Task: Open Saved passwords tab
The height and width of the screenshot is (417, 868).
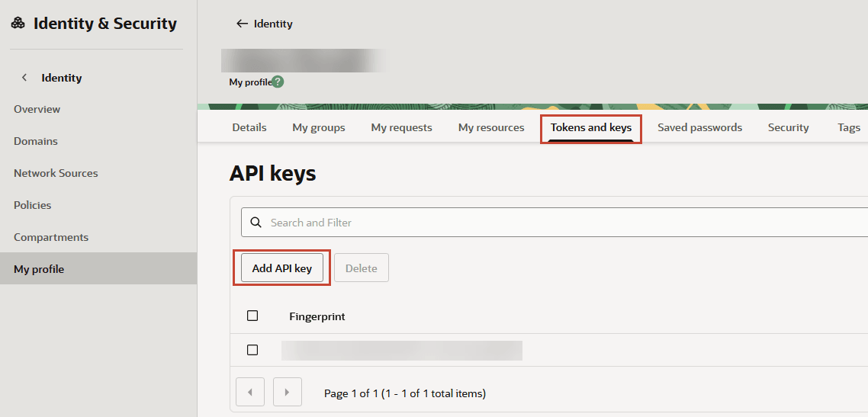Action: click(699, 128)
